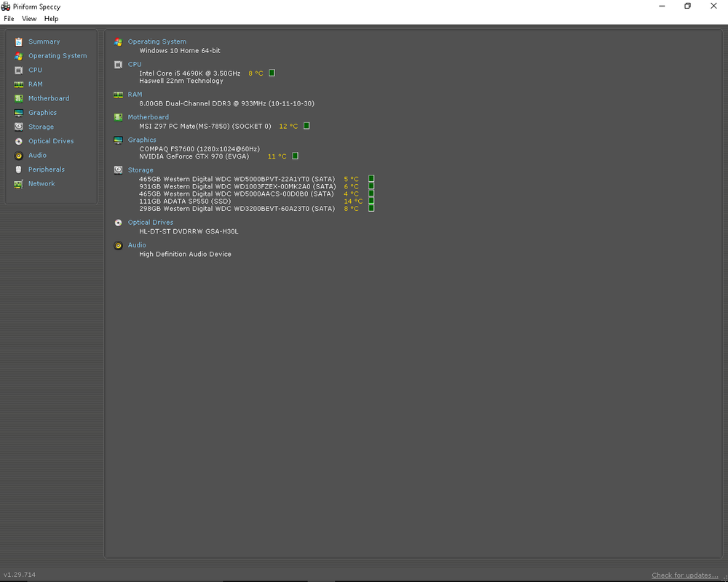
Task: Click the Operating System sidebar icon
Action: click(19, 56)
